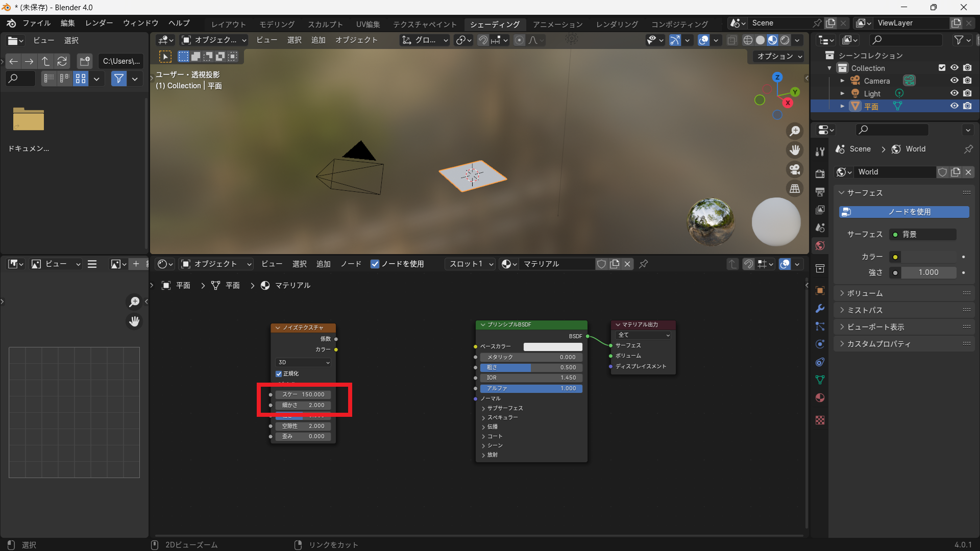Hide the Light object in viewport
Image resolution: width=980 pixels, height=551 pixels.
954,93
